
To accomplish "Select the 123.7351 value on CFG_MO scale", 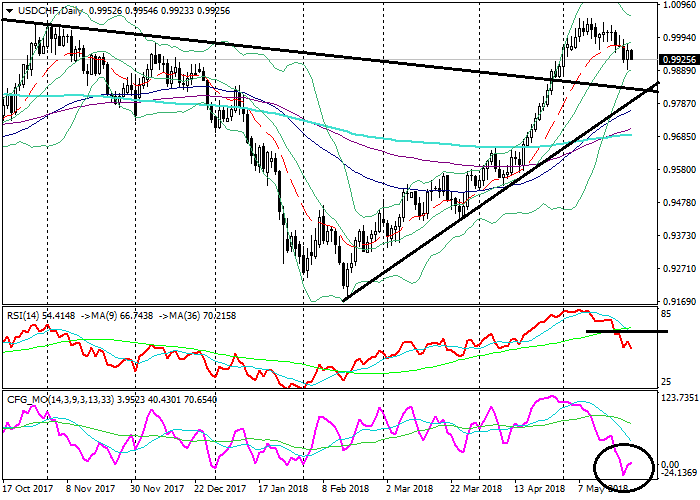I will pyautogui.click(x=679, y=398).
